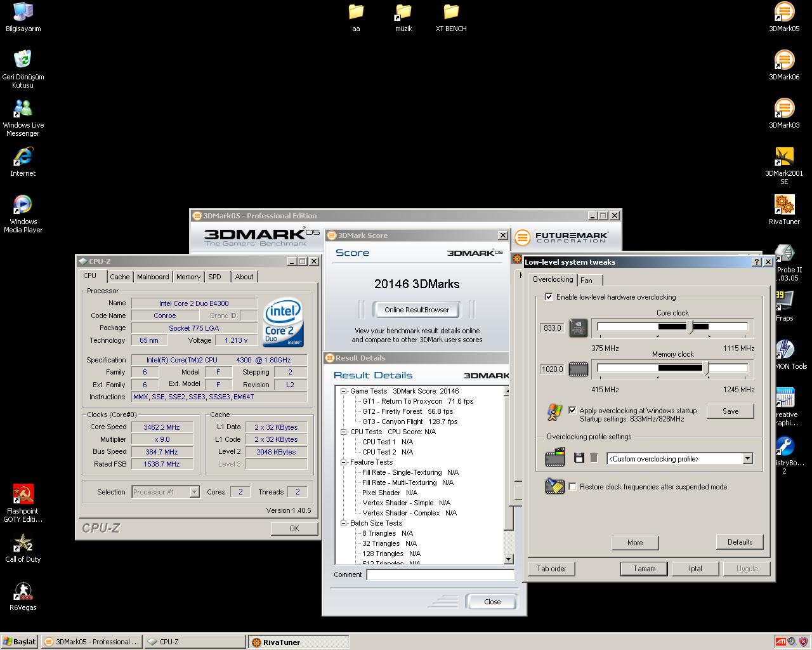Open the Bilgisayarım desktop icon
The width and height of the screenshot is (812, 650).
[23, 17]
